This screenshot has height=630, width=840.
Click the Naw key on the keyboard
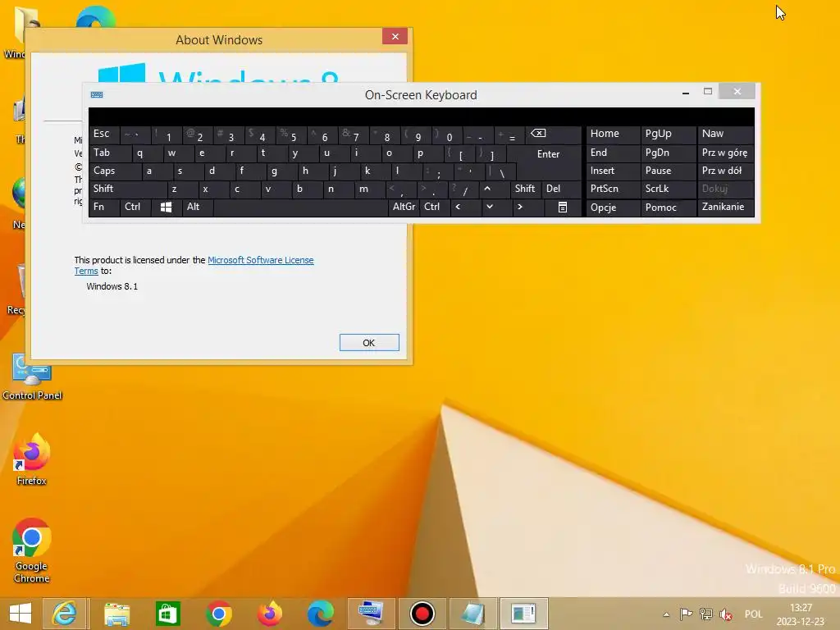[x=725, y=135]
